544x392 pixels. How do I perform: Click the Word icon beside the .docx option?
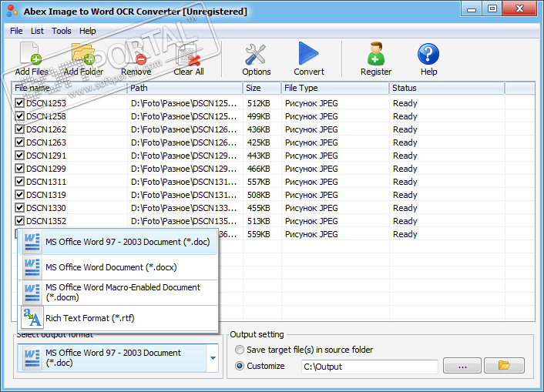[x=32, y=267]
